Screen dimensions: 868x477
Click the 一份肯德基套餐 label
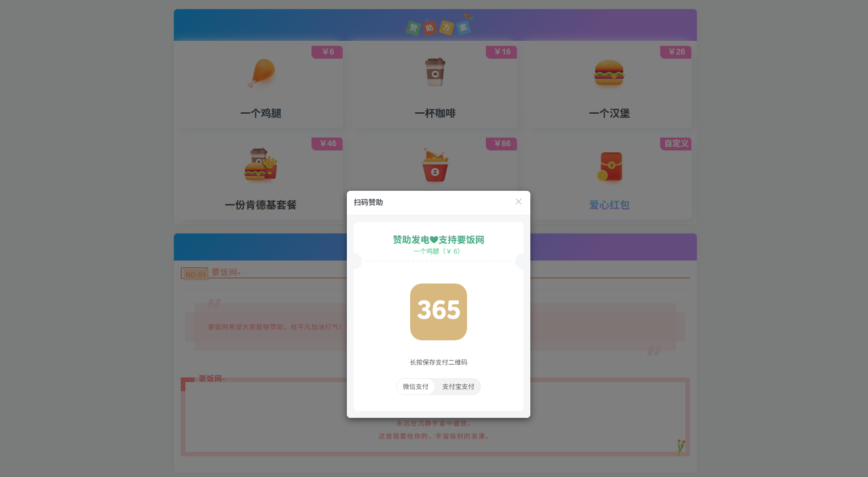tap(261, 205)
